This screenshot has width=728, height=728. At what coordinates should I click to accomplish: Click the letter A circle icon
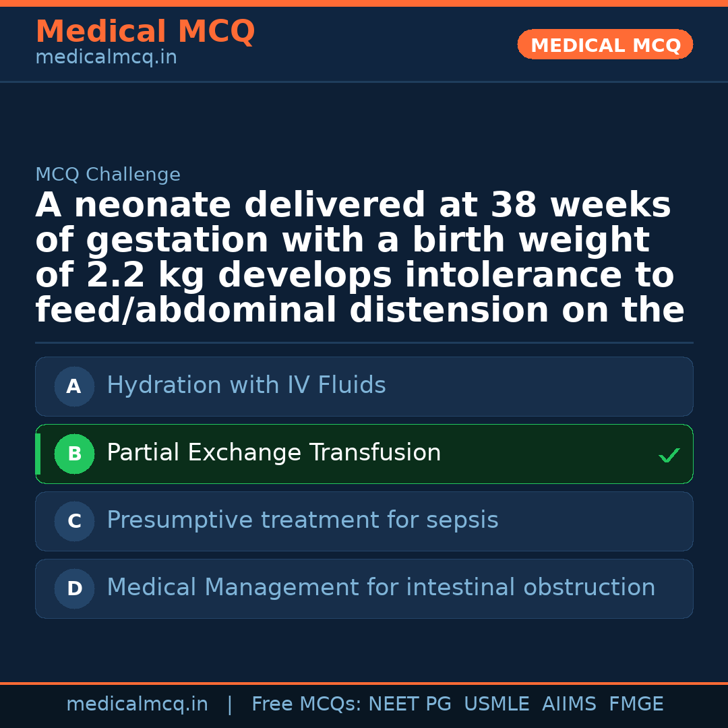(x=74, y=387)
